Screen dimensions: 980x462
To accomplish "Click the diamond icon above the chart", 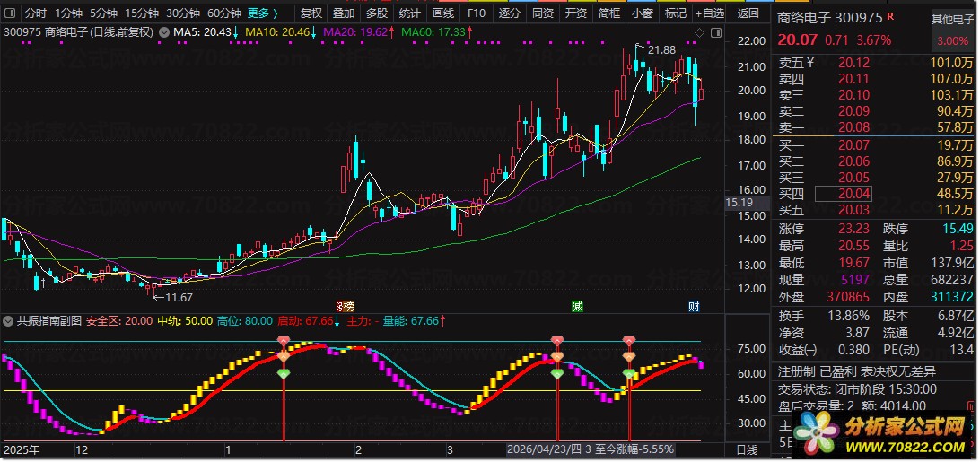I will (x=699, y=32).
